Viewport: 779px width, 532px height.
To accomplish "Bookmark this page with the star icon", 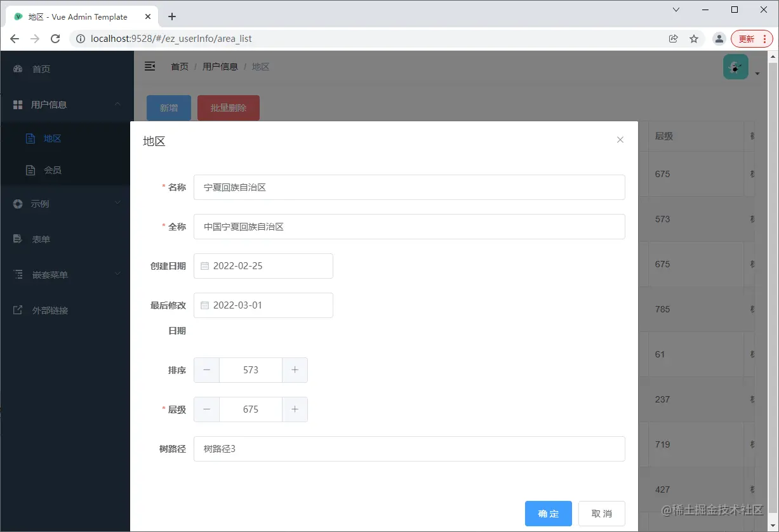I will (x=694, y=39).
